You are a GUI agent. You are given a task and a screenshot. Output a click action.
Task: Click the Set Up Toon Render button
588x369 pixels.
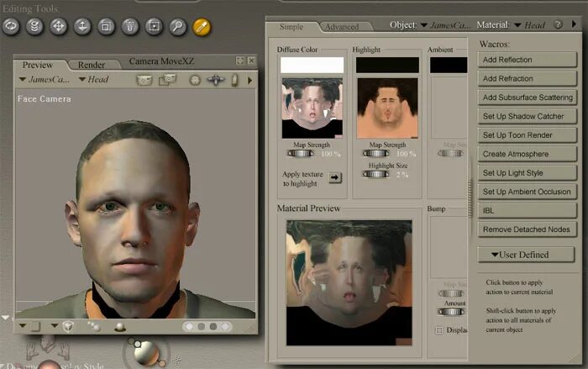(x=528, y=135)
